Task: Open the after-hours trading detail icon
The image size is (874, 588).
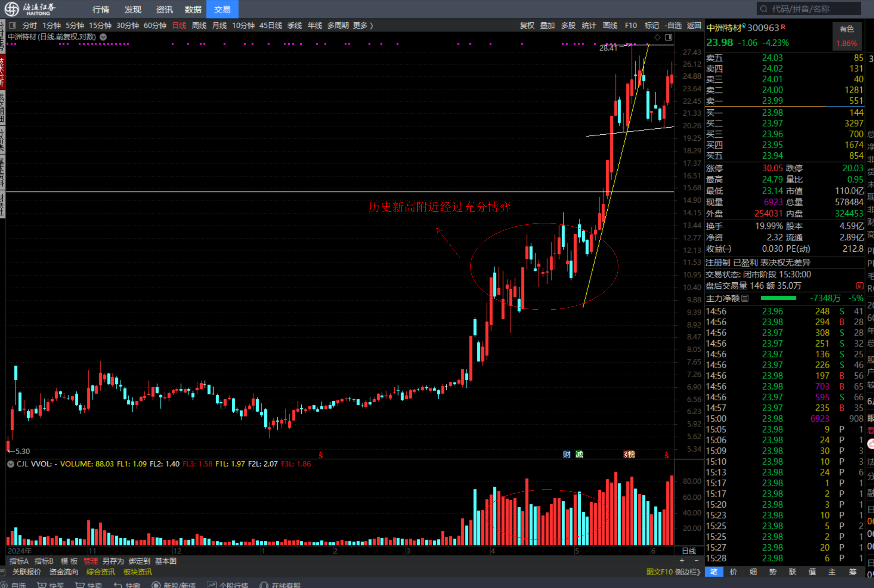Action: click(x=860, y=286)
